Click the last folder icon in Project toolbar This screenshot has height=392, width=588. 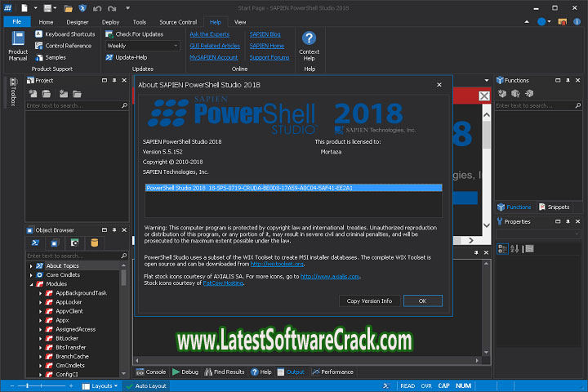(77, 94)
